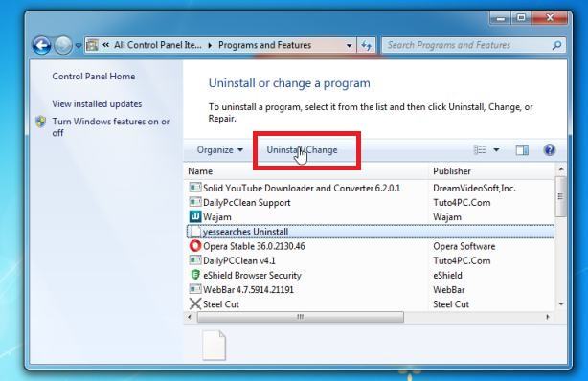This screenshot has height=381, width=588.
Task: Select yessearches Uninstall entry
Action: 370,232
